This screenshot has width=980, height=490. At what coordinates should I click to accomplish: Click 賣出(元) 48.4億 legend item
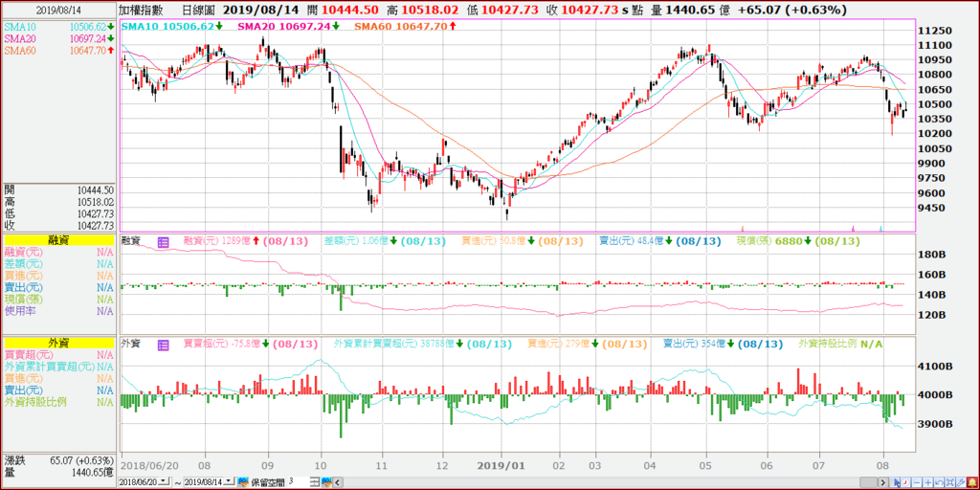660,241
